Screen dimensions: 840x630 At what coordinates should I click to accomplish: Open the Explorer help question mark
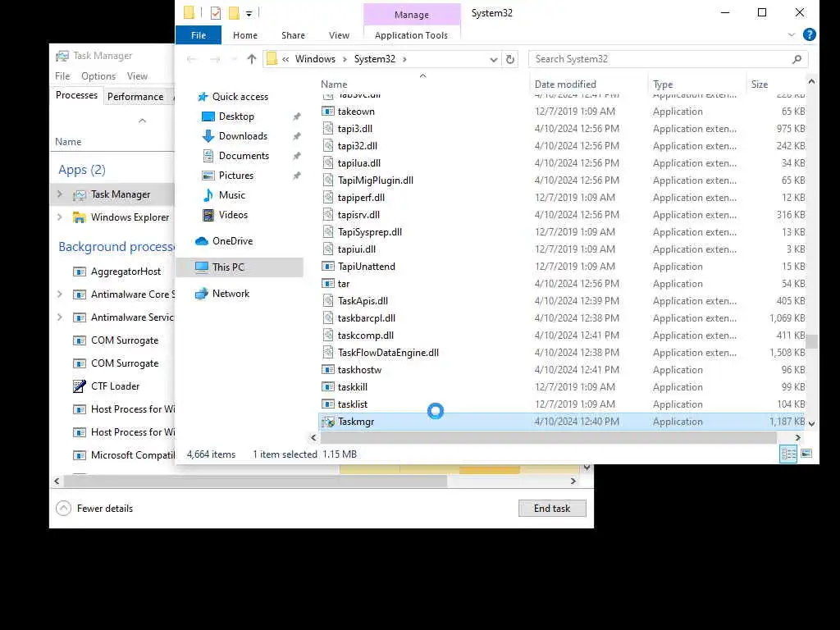click(x=810, y=34)
